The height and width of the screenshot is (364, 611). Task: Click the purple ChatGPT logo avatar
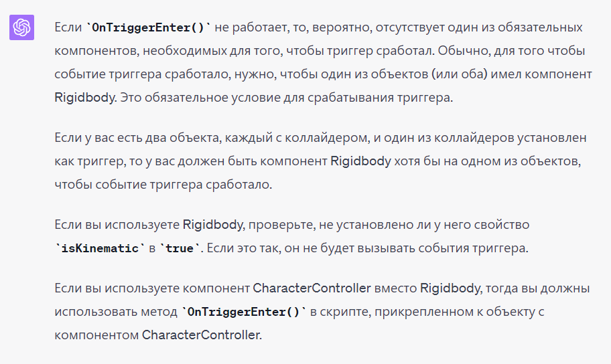(x=22, y=27)
